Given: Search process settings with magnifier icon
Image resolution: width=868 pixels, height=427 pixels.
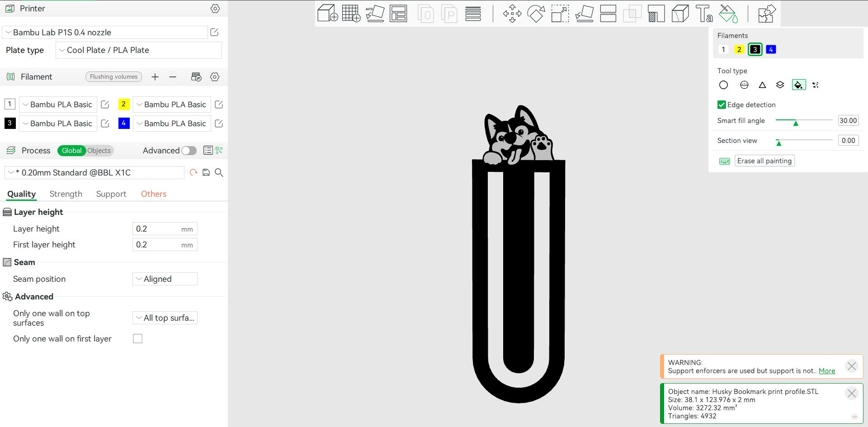Looking at the screenshot, I should 219,172.
